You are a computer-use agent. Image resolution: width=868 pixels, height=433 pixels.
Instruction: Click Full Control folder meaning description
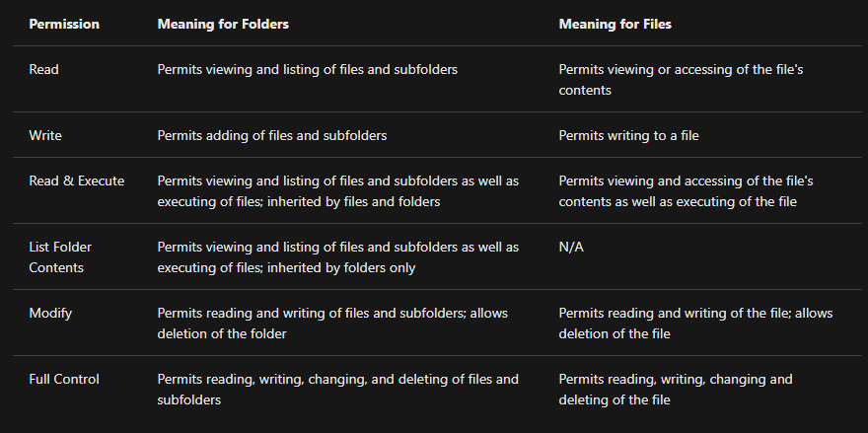pos(337,389)
